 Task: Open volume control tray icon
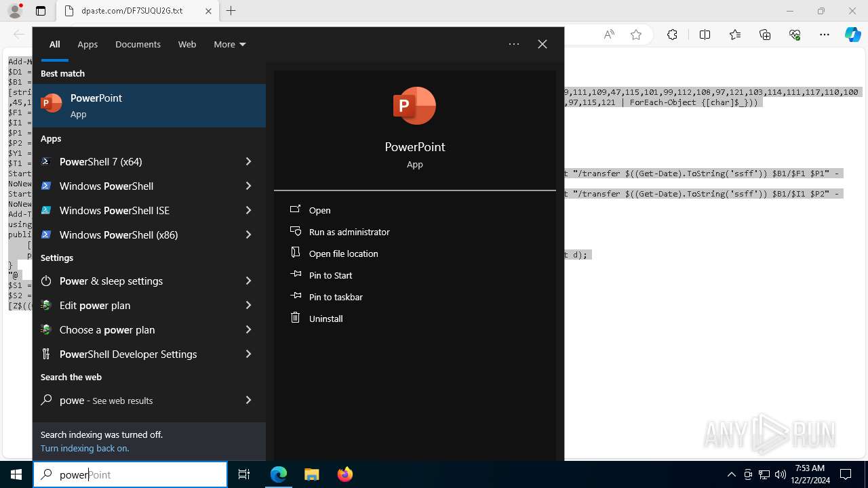coord(780,474)
